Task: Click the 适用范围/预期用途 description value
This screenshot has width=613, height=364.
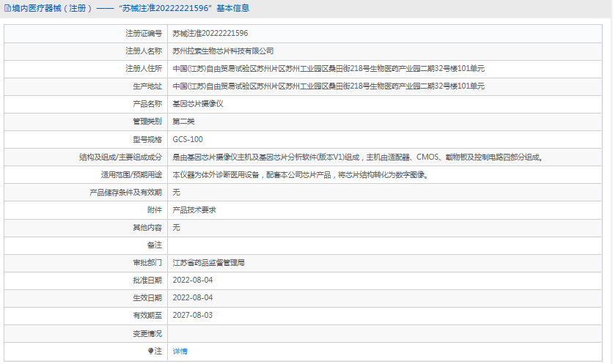Action: click(301, 174)
